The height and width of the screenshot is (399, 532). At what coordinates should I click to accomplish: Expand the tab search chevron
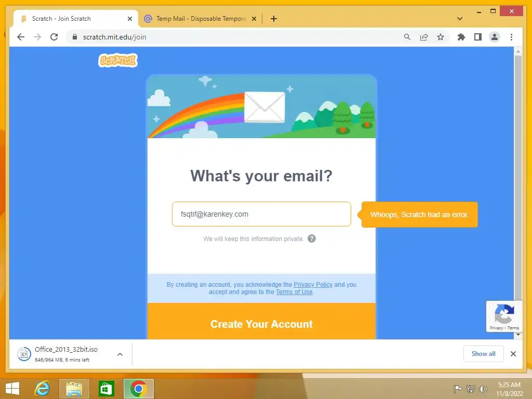(460, 19)
